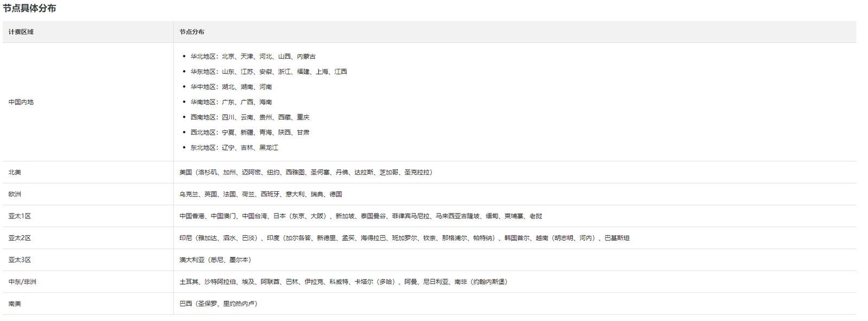Screen dimensions: 868x321
Task: Click the 节点具体分布 heading
Action: click(x=29, y=8)
